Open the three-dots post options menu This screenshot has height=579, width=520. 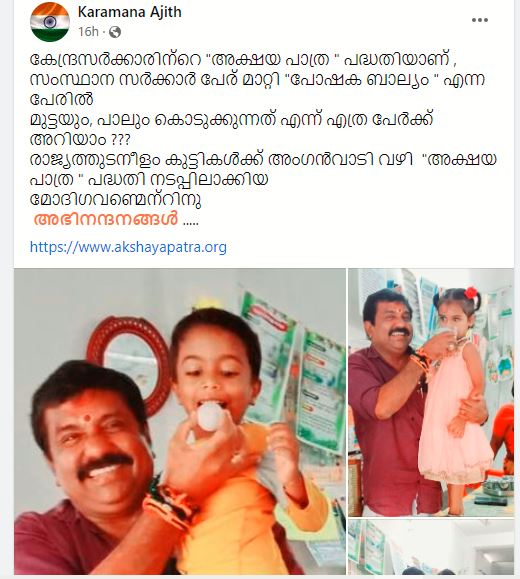tap(480, 20)
